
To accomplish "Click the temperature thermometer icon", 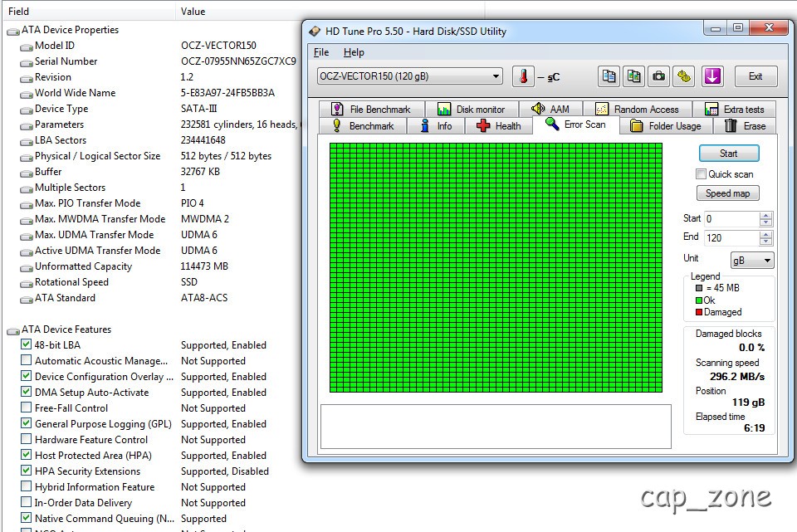I will pos(523,76).
